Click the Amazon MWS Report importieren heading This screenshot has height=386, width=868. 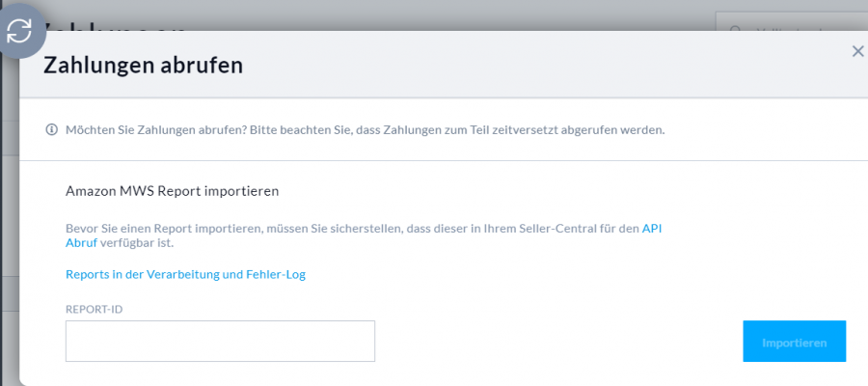tap(172, 191)
